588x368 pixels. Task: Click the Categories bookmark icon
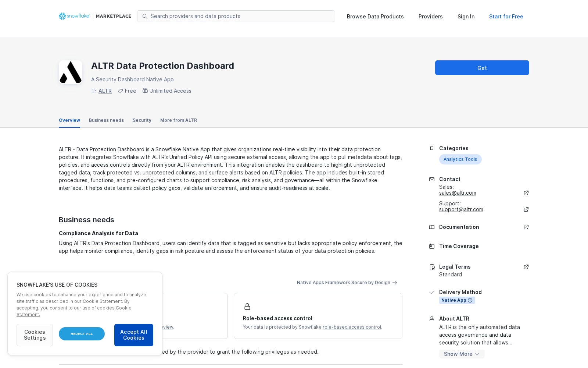pyautogui.click(x=432, y=148)
